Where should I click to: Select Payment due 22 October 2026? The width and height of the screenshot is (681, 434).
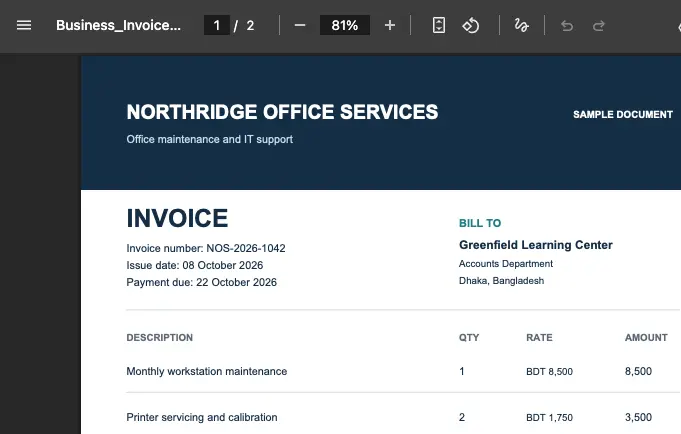pos(202,282)
